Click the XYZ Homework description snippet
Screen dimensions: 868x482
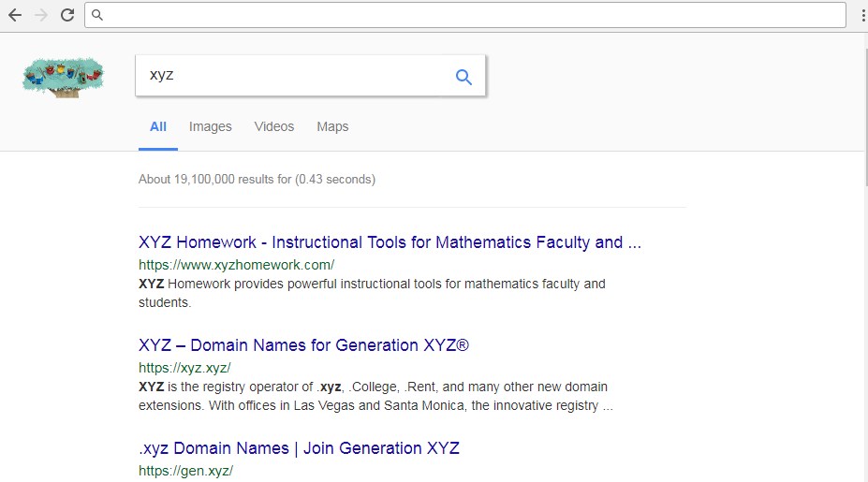(372, 293)
